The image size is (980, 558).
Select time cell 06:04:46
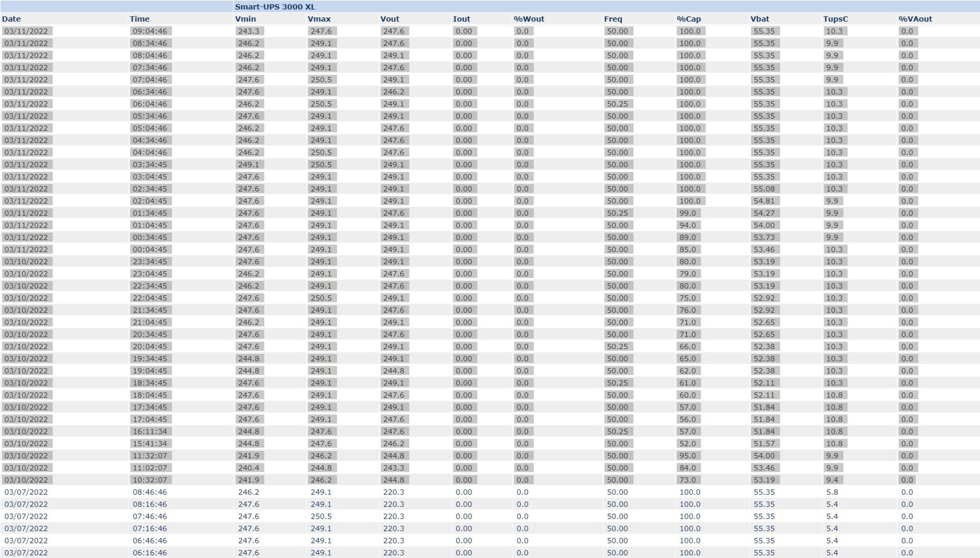pos(150,104)
